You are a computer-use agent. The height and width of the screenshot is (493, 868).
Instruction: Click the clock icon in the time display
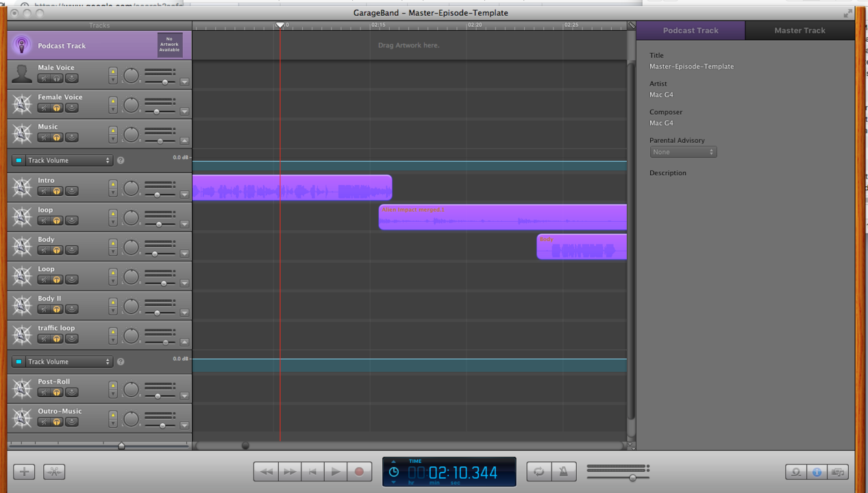click(x=394, y=472)
